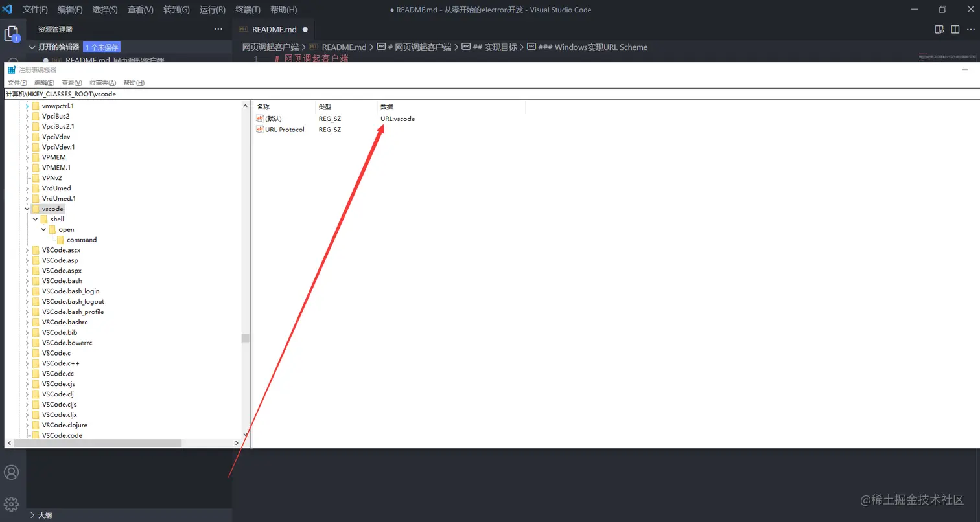Open the Manage gear icon in VS Code
This screenshot has width=980, height=522.
[x=12, y=503]
